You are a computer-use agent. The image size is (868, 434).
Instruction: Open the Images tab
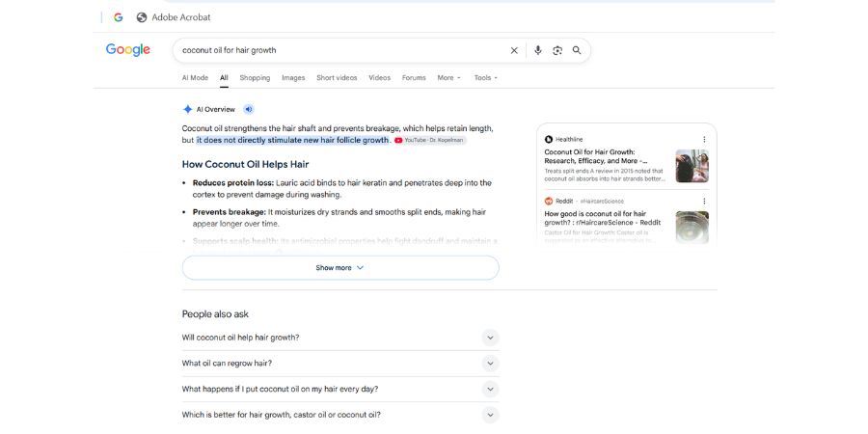293,78
